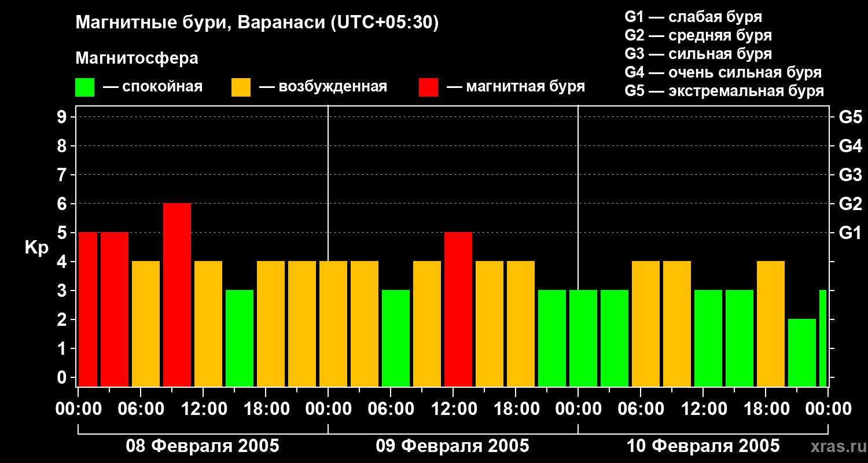Click the 'Магнитосфера' heading
The image size is (868, 463).
point(137,58)
